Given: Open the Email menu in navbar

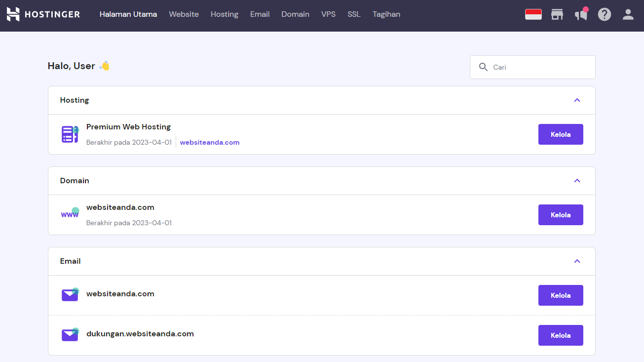Looking at the screenshot, I should coord(260,14).
